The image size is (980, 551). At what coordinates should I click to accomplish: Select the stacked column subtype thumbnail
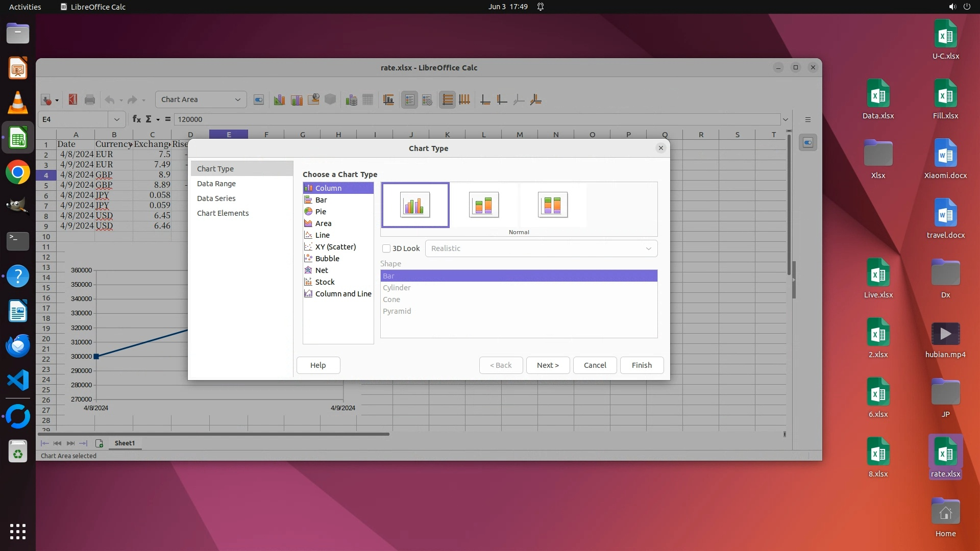pos(483,205)
